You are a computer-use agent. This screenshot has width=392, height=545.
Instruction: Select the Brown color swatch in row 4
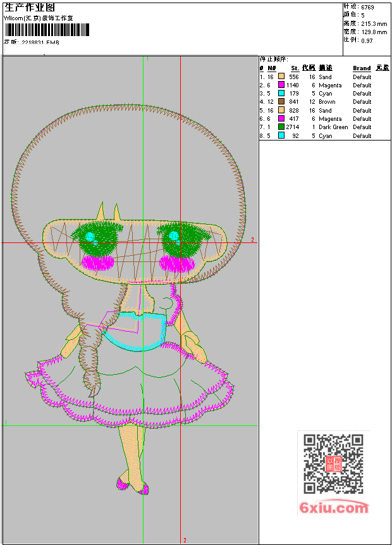click(281, 101)
